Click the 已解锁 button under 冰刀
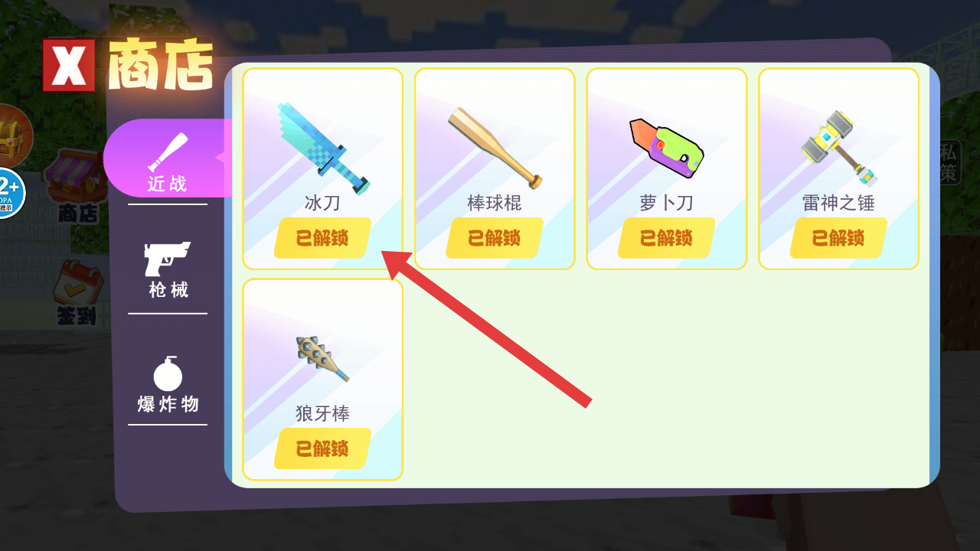 tap(322, 238)
